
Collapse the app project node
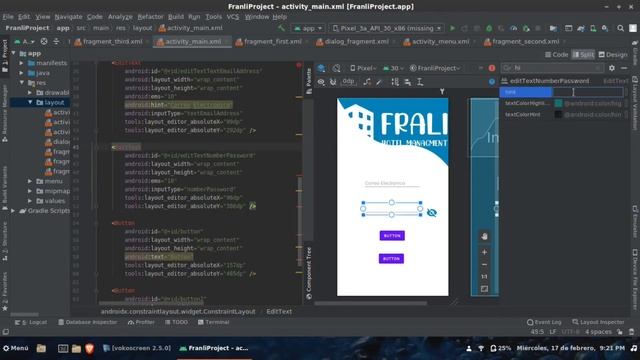click(x=13, y=53)
